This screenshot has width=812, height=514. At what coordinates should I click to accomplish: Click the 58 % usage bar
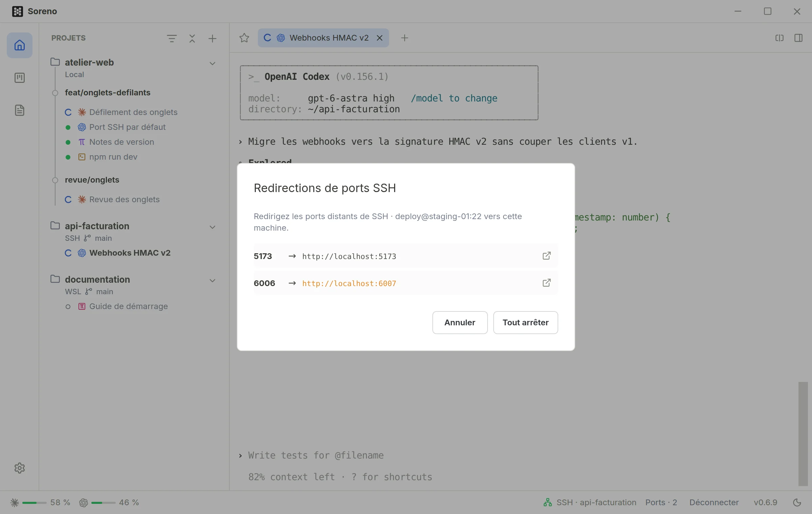click(x=34, y=503)
